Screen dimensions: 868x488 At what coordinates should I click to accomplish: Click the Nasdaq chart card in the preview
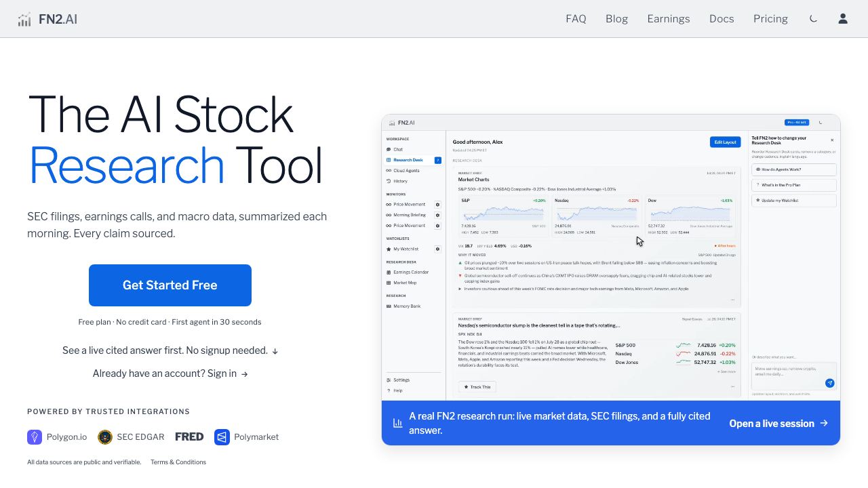(597, 216)
